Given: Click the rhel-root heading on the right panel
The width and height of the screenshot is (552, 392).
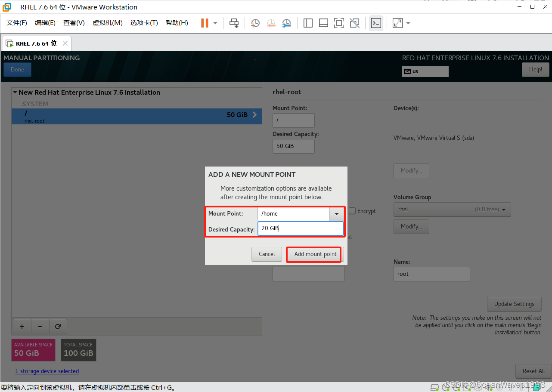Looking at the screenshot, I should pyautogui.click(x=287, y=92).
